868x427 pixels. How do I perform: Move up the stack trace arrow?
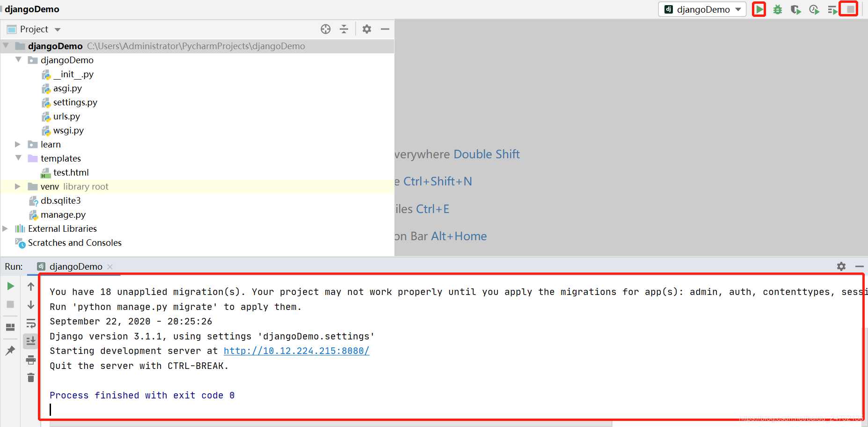pos(31,286)
